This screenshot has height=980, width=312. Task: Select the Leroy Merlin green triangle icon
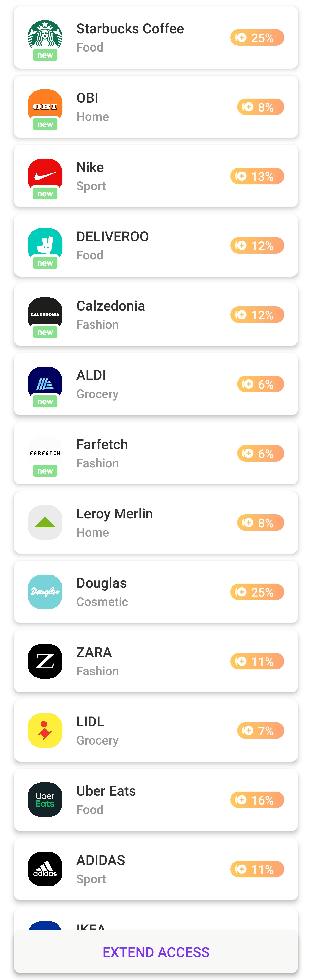click(x=45, y=522)
